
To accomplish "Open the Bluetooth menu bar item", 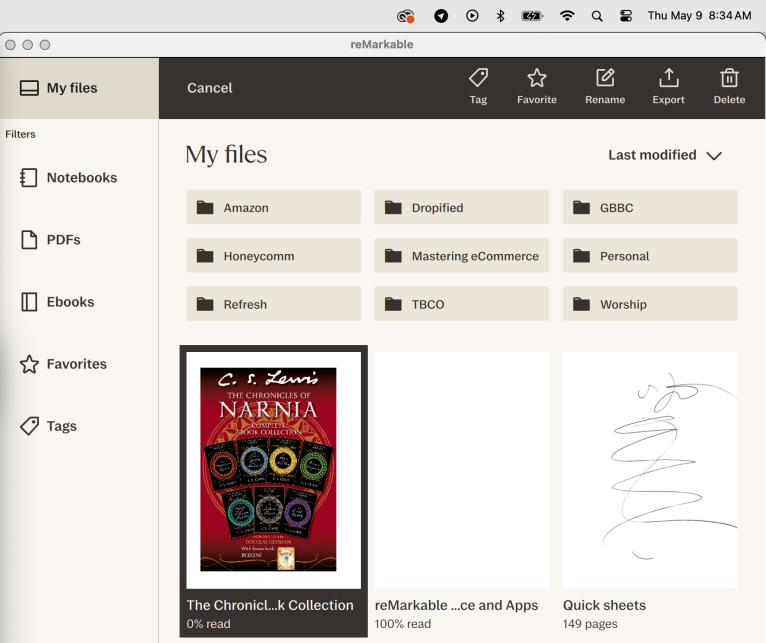I will 500,16.
